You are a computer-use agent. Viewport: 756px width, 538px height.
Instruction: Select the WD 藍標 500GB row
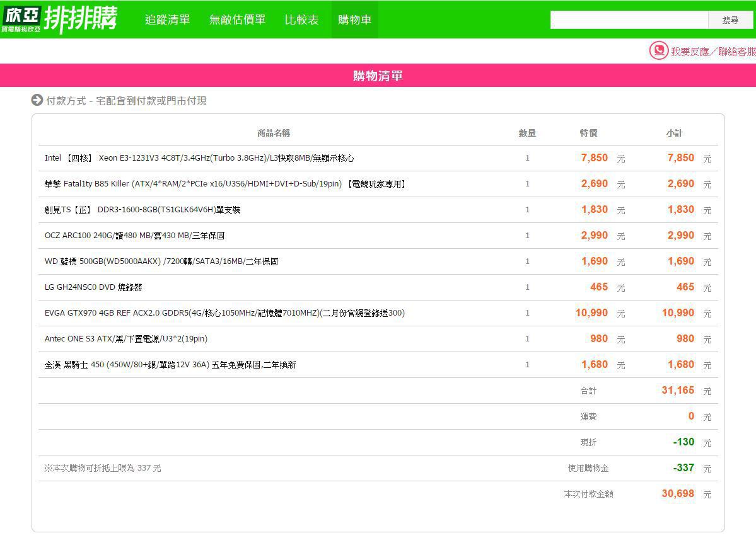coord(378,261)
